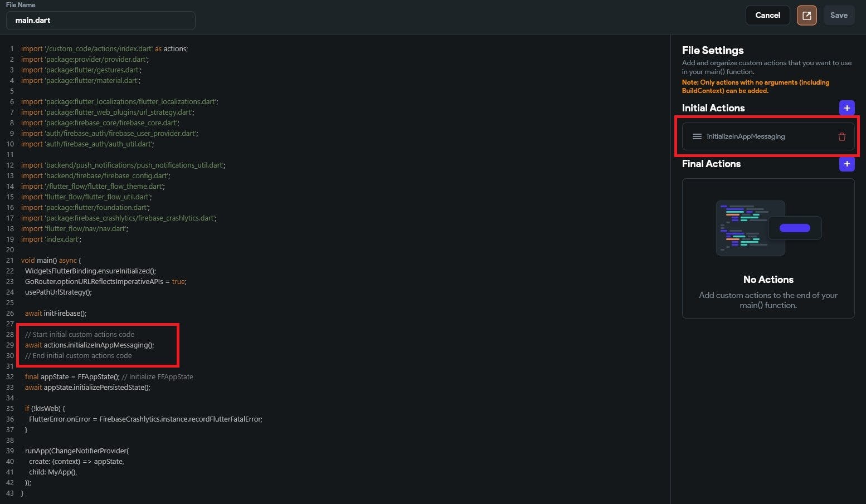Image resolution: width=866 pixels, height=504 pixels.
Task: Open the code in expanded window icon
Action: pyautogui.click(x=806, y=16)
